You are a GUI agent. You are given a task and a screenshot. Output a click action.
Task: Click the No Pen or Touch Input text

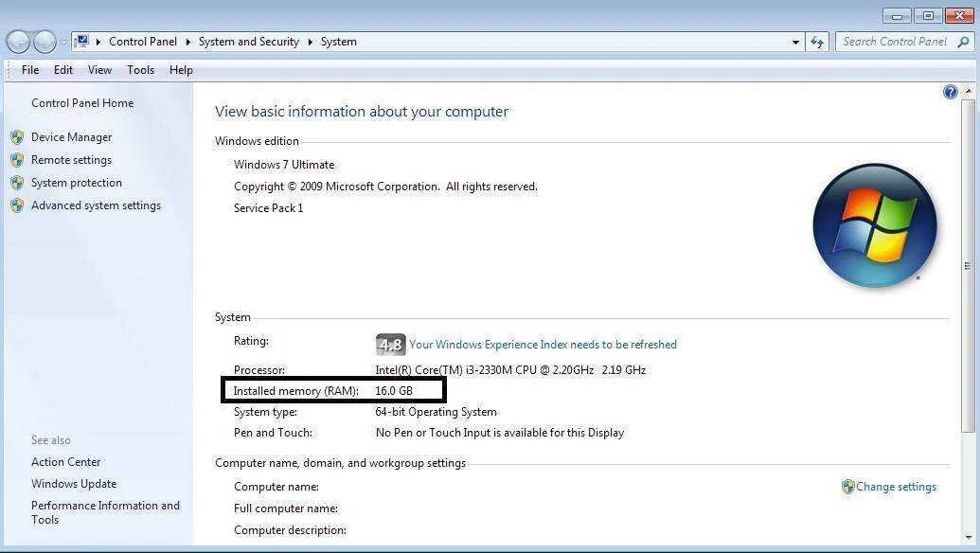(499, 433)
